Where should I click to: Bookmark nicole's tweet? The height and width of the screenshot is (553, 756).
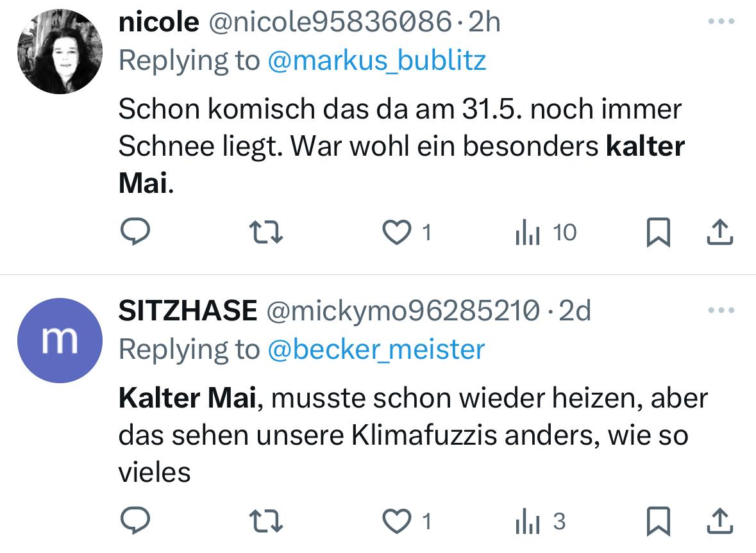(658, 232)
